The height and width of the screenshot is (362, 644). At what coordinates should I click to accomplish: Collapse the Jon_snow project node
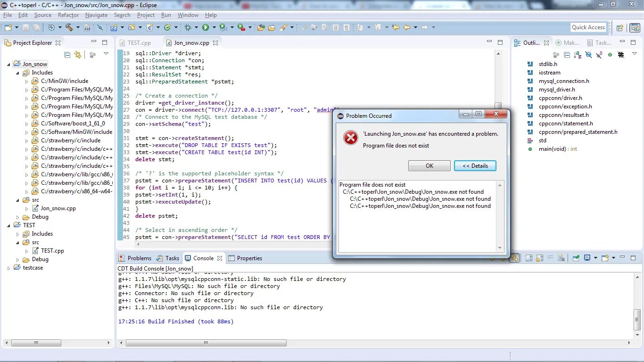pyautogui.click(x=8, y=64)
